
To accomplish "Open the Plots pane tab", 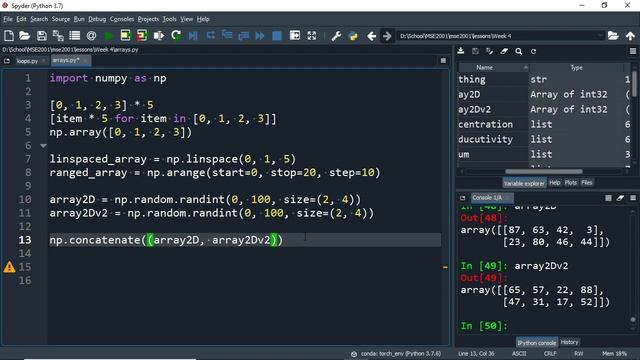I will point(571,182).
